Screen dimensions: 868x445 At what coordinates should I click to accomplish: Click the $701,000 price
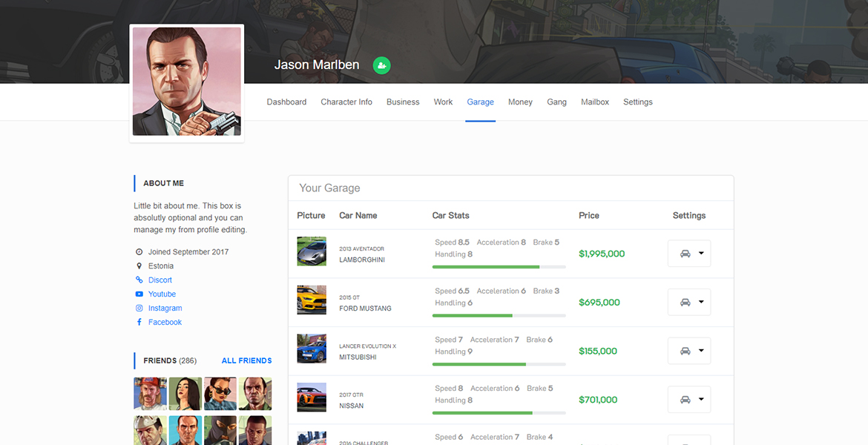pyautogui.click(x=598, y=400)
